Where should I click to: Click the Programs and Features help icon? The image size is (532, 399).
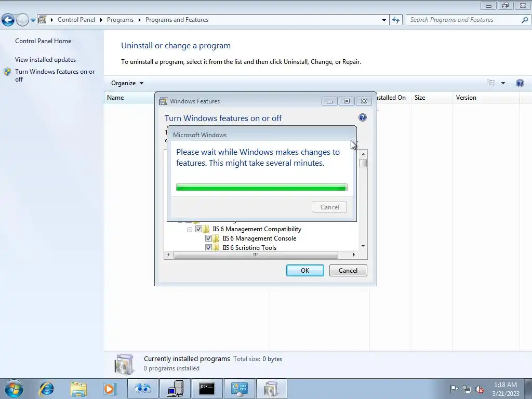pyautogui.click(x=520, y=83)
